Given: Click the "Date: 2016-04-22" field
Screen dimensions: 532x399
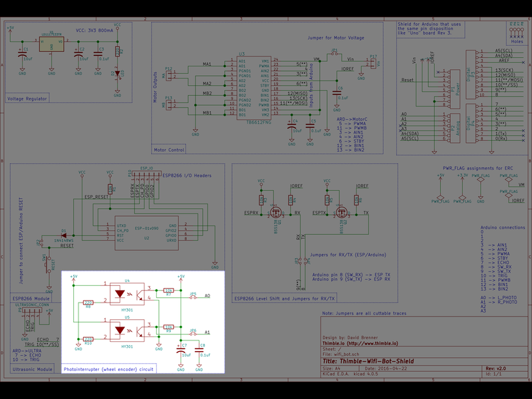Looking at the screenshot, I should (x=386, y=368).
